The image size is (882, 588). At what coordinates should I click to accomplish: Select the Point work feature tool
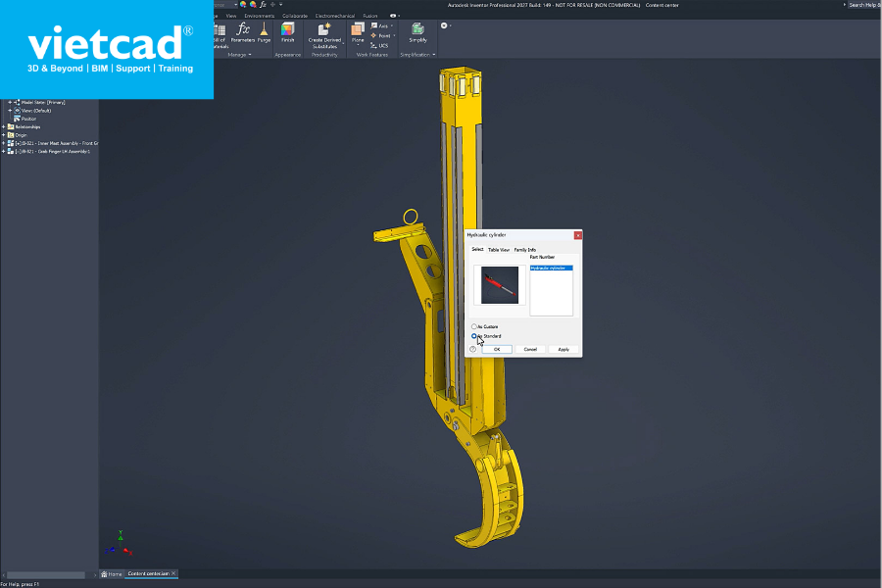click(x=381, y=35)
